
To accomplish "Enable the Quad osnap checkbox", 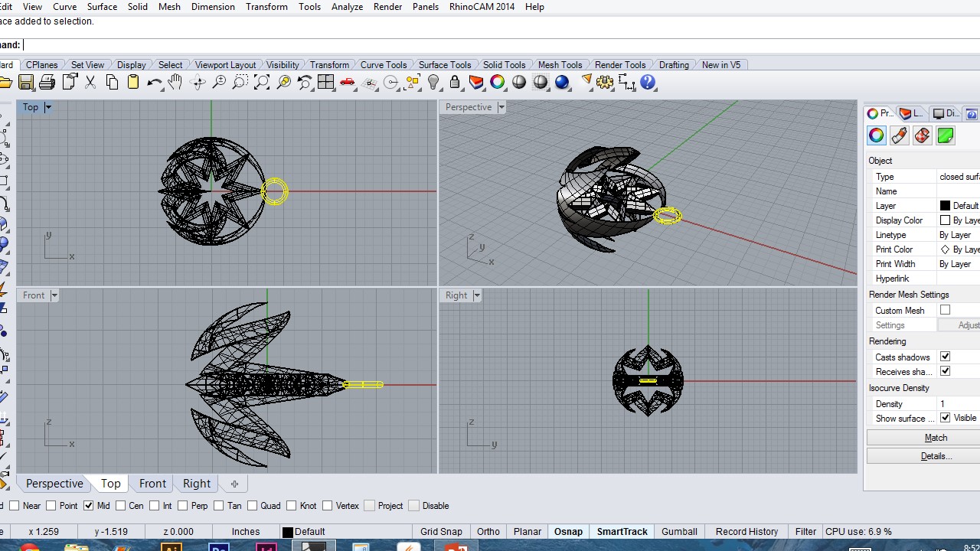I will (252, 506).
